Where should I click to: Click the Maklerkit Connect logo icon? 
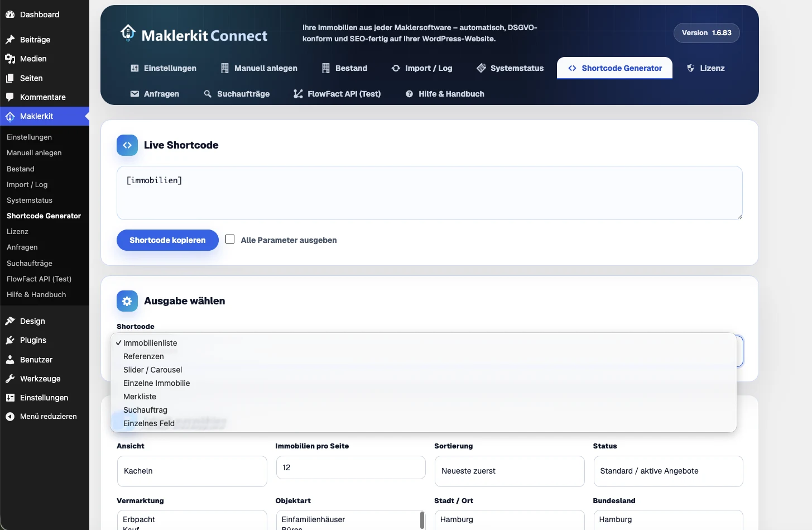(x=128, y=34)
